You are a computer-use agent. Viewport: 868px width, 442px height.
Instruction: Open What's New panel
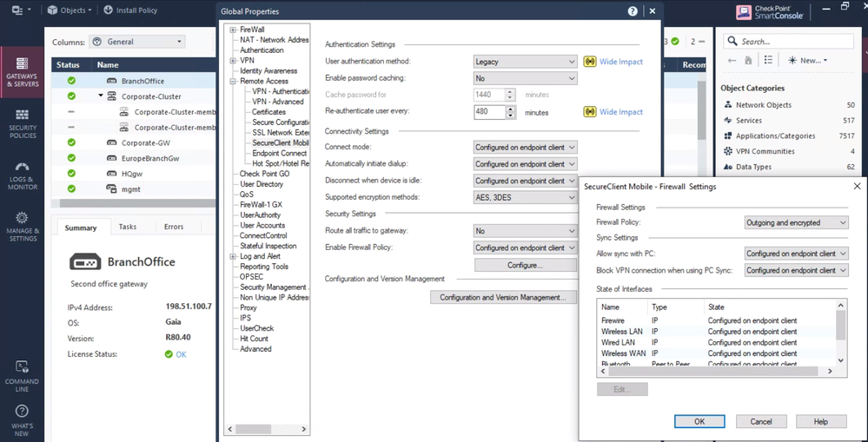[22, 420]
